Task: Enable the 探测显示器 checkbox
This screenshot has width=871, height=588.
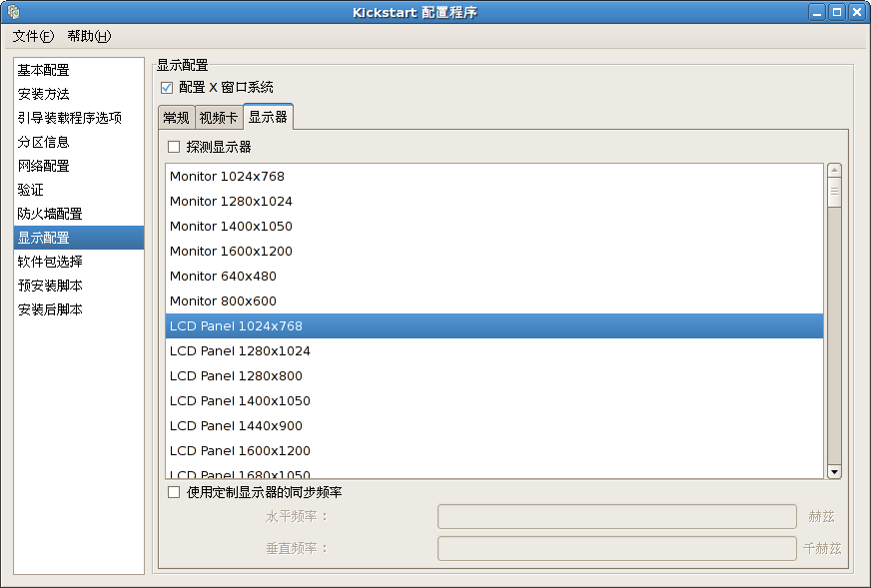Action: pyautogui.click(x=174, y=147)
